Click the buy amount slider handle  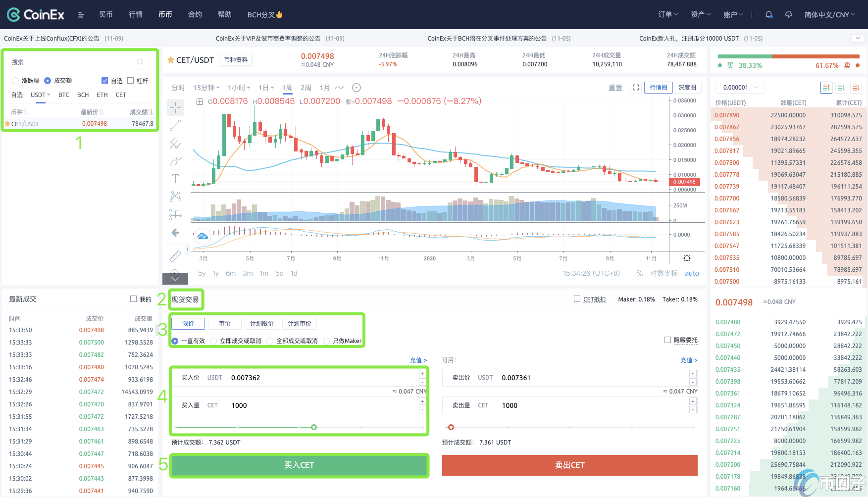[x=314, y=427]
